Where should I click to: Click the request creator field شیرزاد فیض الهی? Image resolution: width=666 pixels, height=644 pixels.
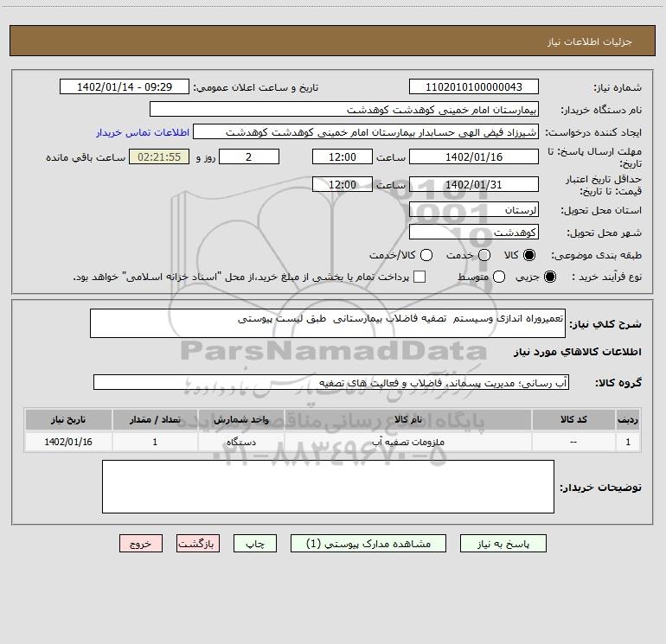366,132
